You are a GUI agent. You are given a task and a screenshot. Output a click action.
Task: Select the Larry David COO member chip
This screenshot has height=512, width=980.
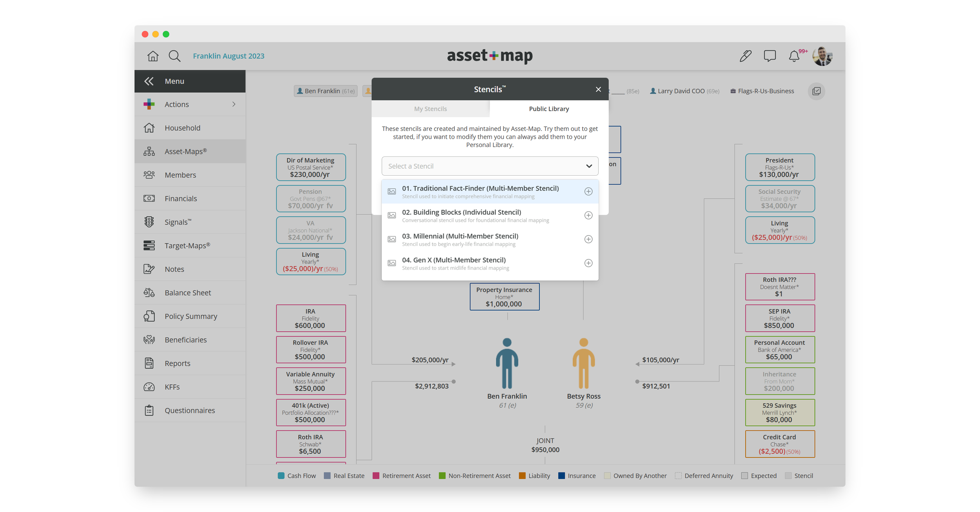[684, 91]
